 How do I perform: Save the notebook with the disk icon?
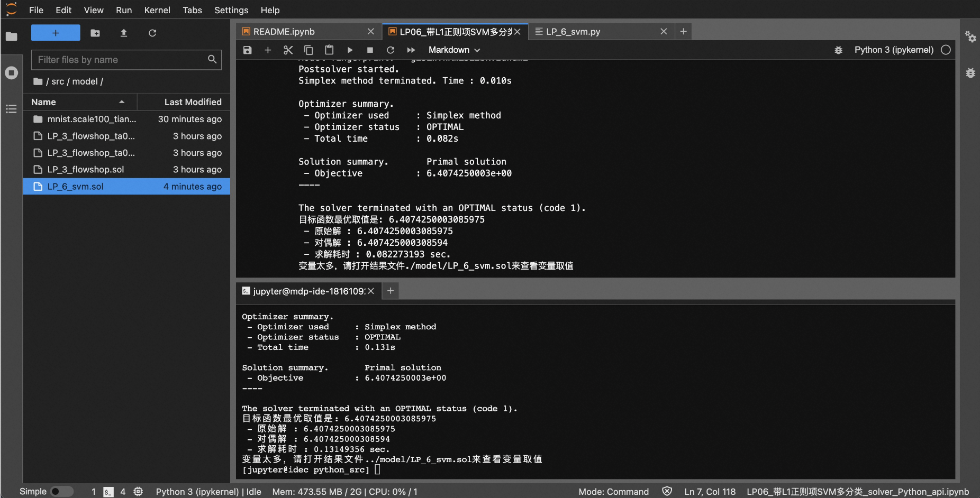coord(247,50)
